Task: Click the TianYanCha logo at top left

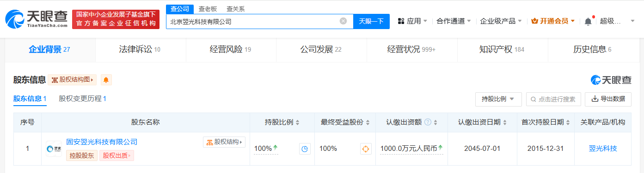Action: (36, 19)
